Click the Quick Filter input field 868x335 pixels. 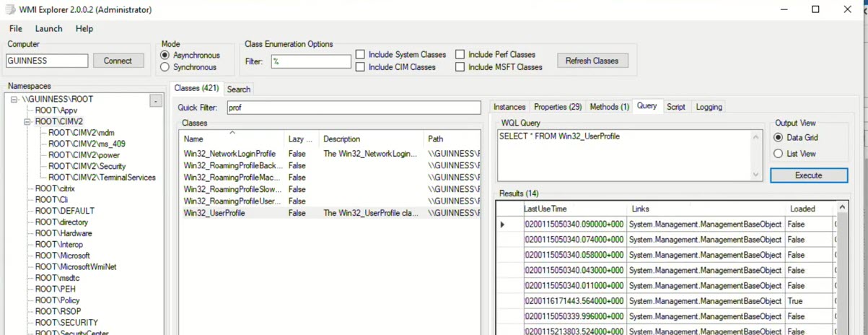tap(353, 108)
